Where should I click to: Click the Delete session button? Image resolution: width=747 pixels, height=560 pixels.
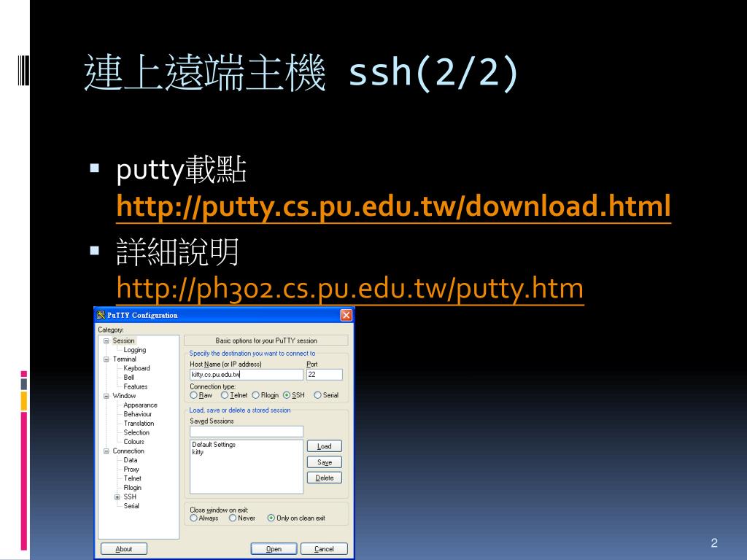coord(325,478)
